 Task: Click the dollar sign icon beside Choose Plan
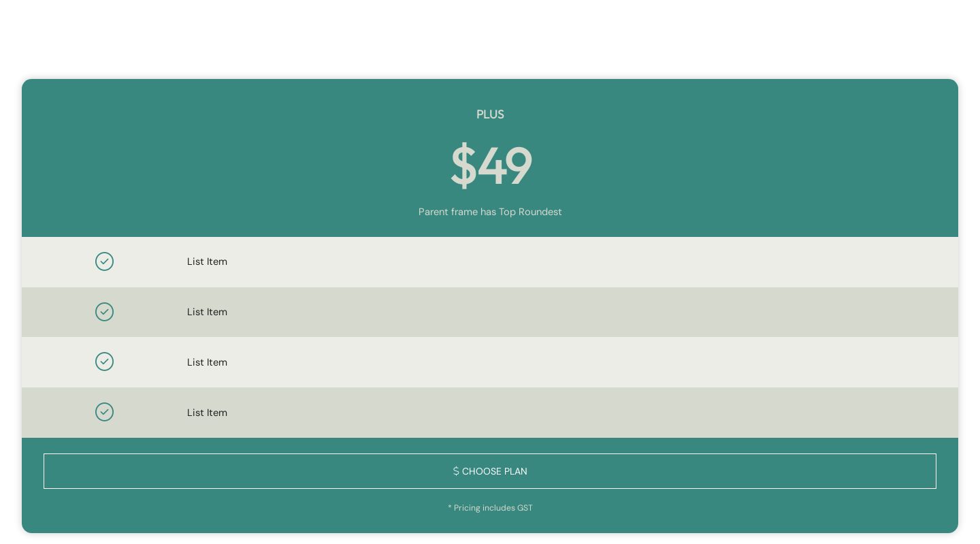(x=456, y=471)
